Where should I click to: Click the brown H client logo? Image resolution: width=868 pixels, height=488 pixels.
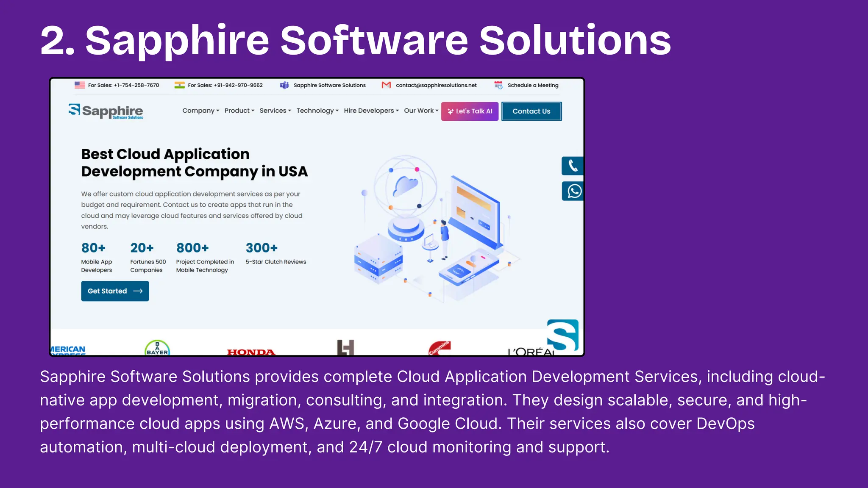[x=345, y=347]
